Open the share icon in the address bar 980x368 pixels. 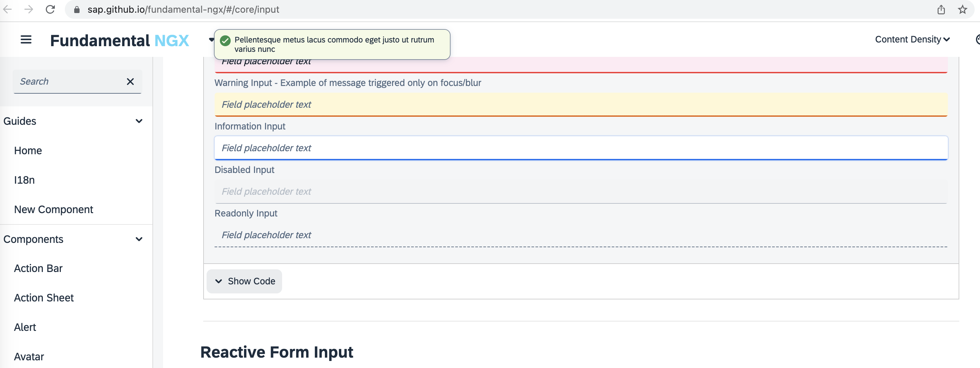941,9
